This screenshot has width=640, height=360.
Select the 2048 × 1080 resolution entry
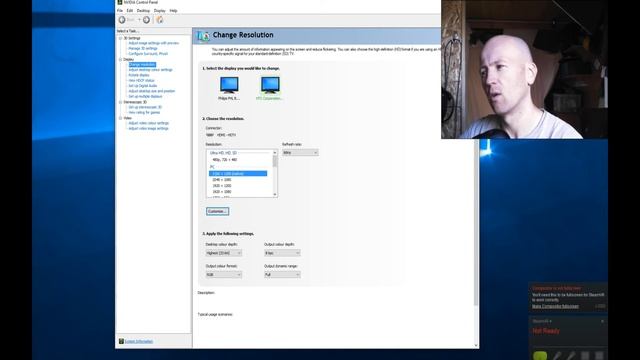(x=222, y=180)
